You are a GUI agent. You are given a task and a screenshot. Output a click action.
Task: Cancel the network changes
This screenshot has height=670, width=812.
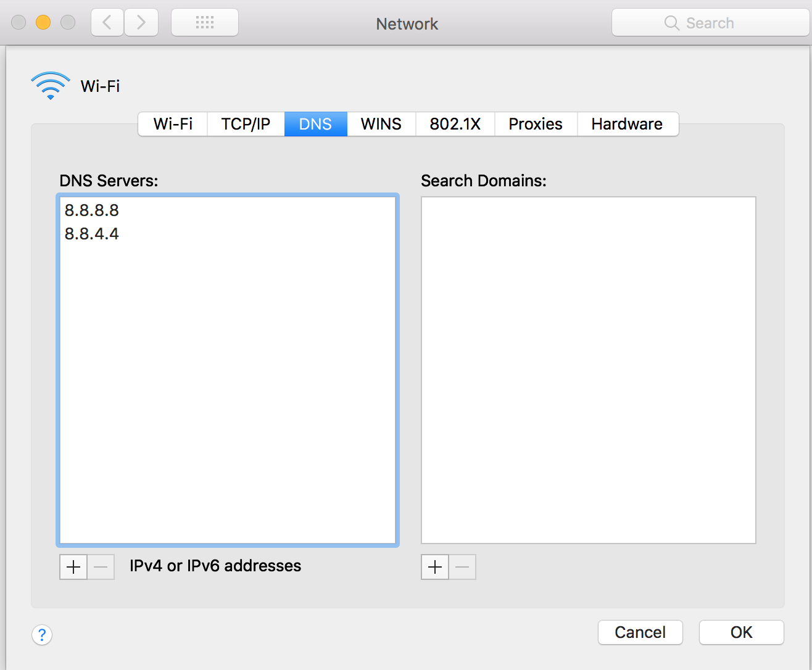pyautogui.click(x=640, y=632)
